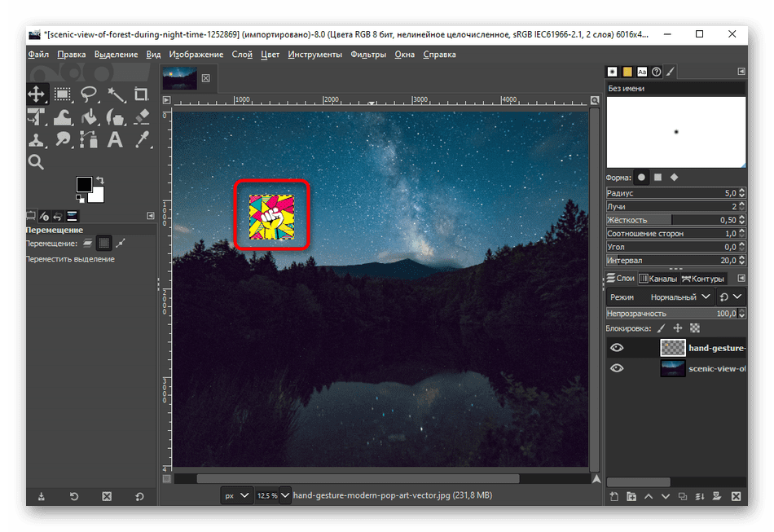
Task: Open the Fonts tab in right dock
Action: 642,72
